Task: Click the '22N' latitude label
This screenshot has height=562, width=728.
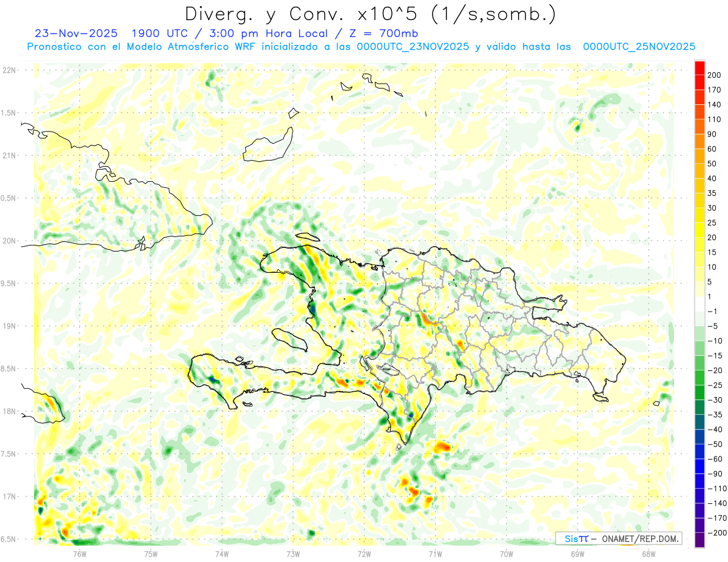Action: (9, 70)
